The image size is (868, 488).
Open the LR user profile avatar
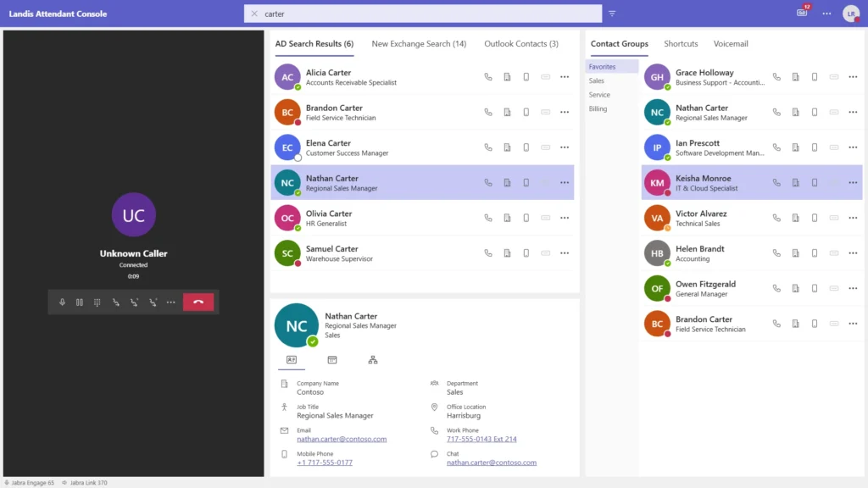851,14
